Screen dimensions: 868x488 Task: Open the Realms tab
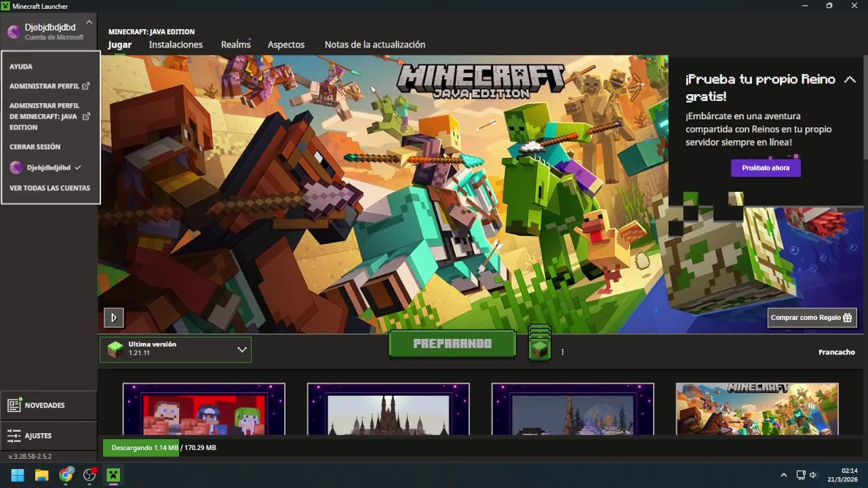[236, 44]
